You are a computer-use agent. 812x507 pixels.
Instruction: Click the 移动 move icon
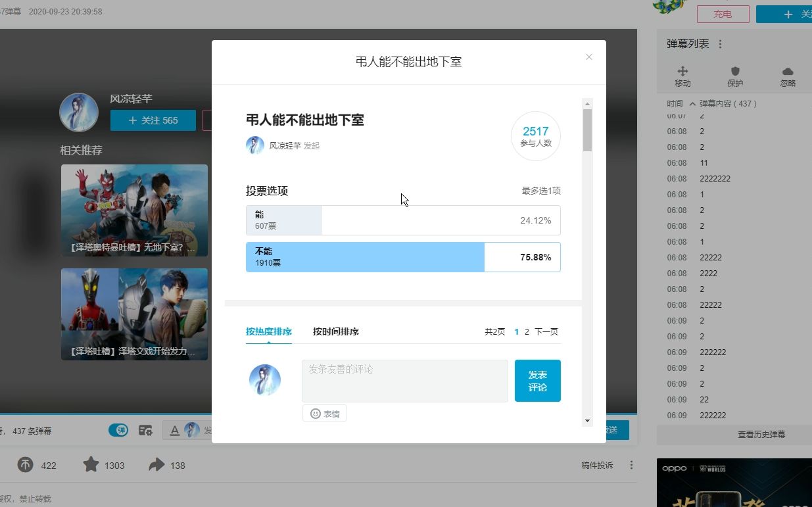(x=682, y=72)
